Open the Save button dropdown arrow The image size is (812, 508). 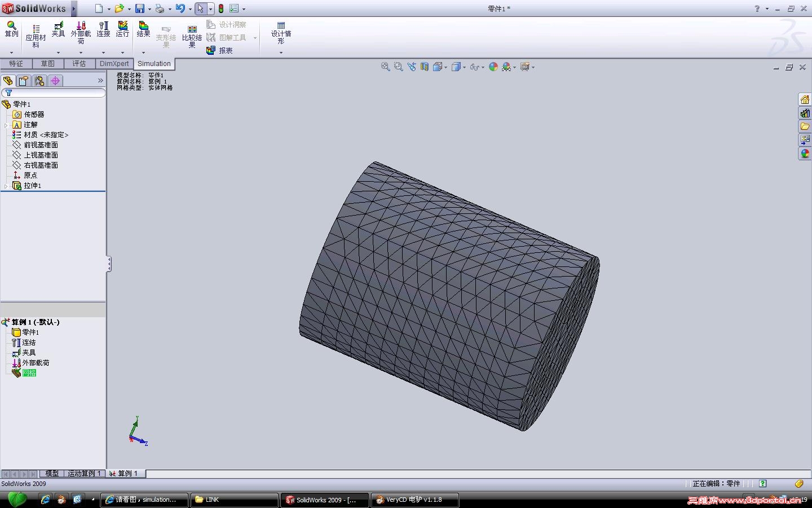pyautogui.click(x=149, y=9)
